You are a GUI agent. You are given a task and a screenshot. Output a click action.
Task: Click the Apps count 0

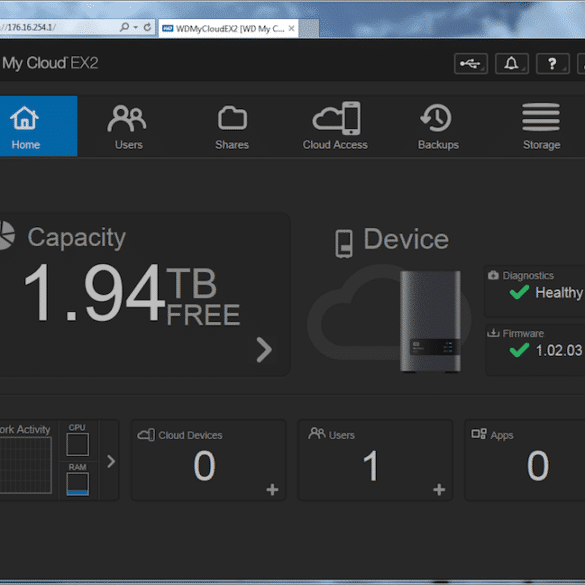point(538,466)
